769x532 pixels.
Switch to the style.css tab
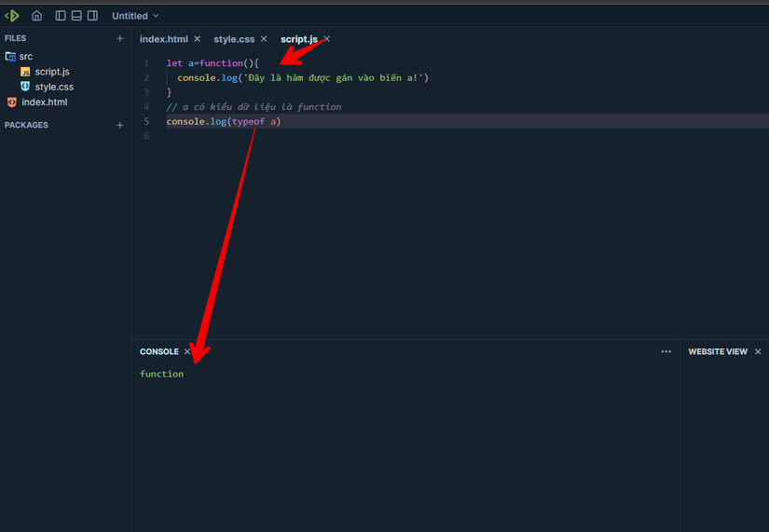click(234, 39)
